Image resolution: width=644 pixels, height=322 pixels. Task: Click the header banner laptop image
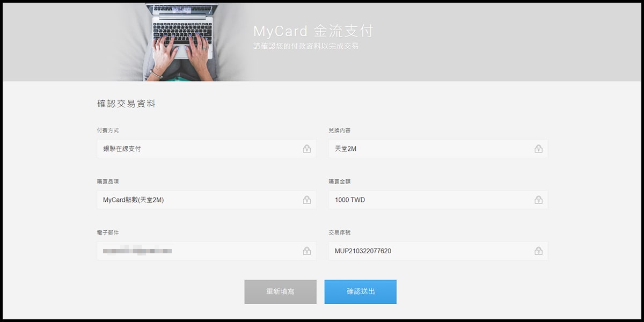pos(182,39)
